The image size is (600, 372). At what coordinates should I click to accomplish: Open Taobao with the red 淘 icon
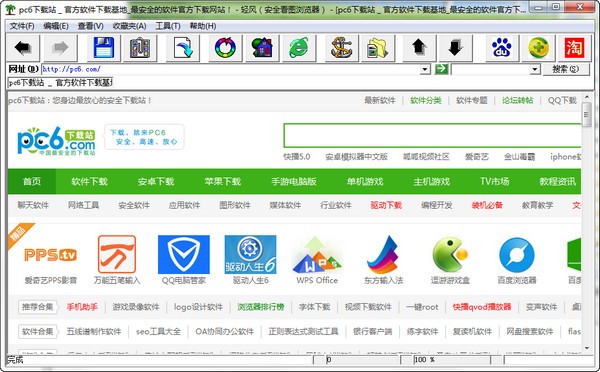(x=574, y=48)
